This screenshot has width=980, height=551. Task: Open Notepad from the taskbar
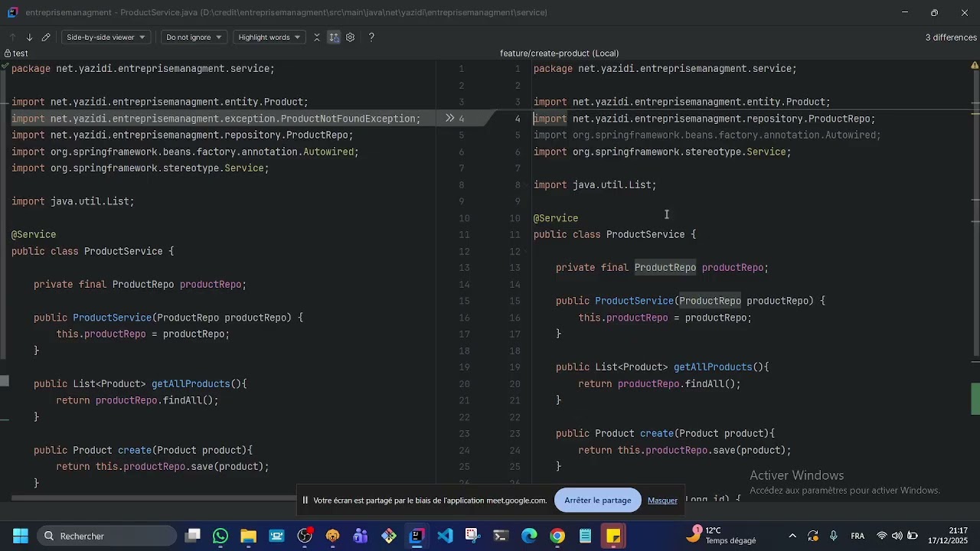(x=585, y=536)
